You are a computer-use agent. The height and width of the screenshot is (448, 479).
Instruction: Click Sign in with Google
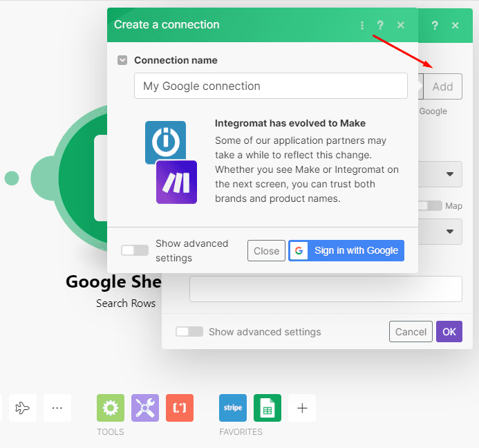tap(346, 250)
